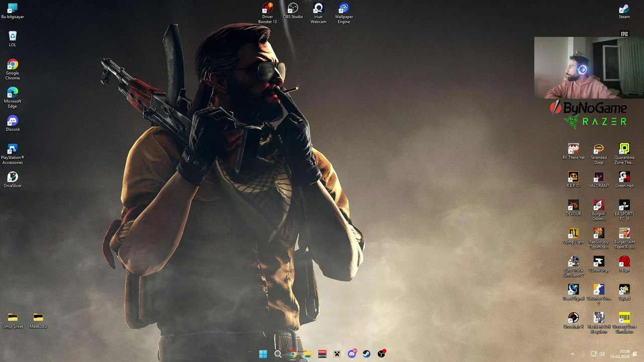644x362 pixels.
Task: Launch OrcaSlicer desktop shortcut
Action: click(13, 179)
